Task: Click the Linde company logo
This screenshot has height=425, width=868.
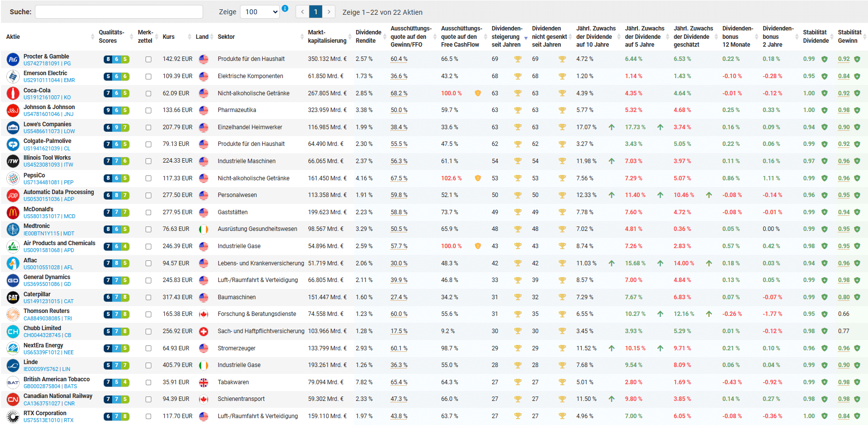Action: (x=13, y=366)
